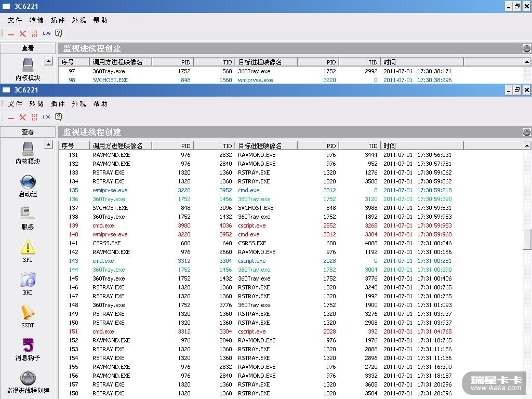Screen dimensions: 532x399
Task: Open the 文件 menu in lower window
Action: [15, 104]
